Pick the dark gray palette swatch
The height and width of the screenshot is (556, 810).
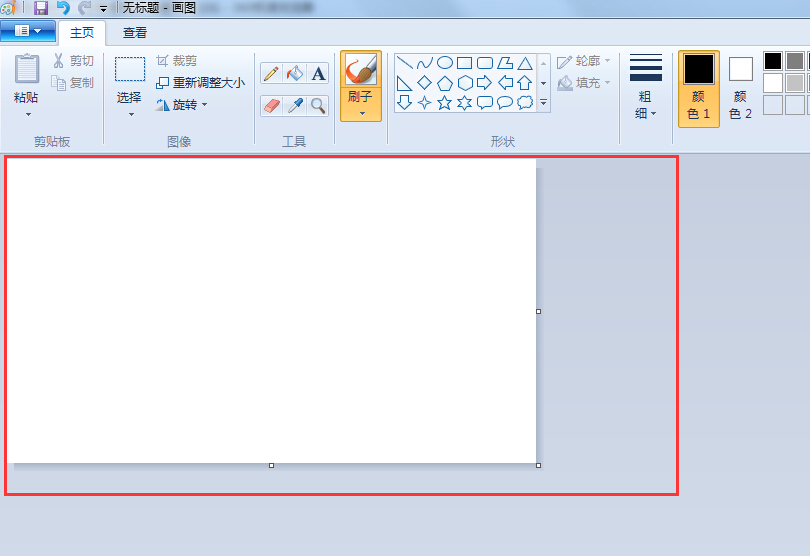(x=795, y=61)
